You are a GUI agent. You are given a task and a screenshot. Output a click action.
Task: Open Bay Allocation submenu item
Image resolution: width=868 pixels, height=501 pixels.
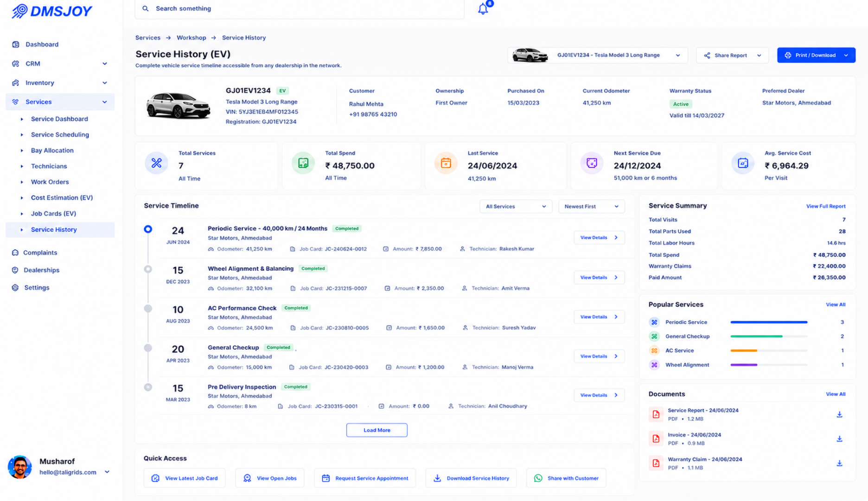pyautogui.click(x=52, y=151)
